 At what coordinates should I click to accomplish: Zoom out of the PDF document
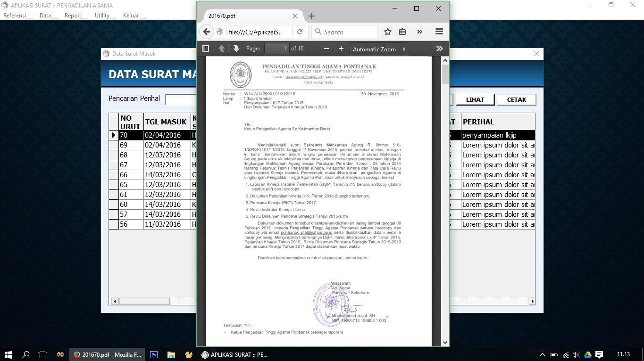(x=326, y=48)
